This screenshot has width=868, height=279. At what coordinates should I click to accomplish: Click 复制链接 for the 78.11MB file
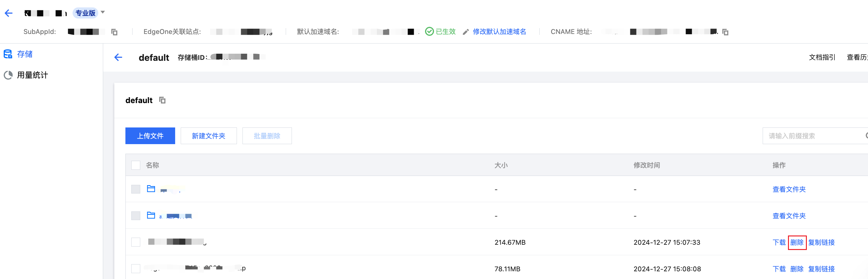pos(821,269)
